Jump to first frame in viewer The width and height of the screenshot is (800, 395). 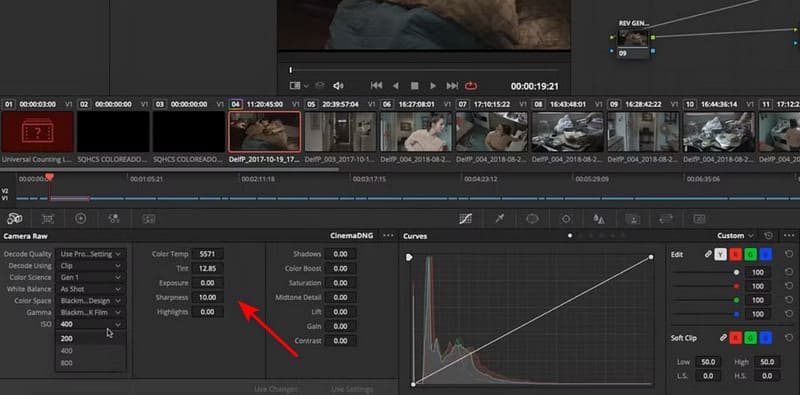[x=377, y=86]
